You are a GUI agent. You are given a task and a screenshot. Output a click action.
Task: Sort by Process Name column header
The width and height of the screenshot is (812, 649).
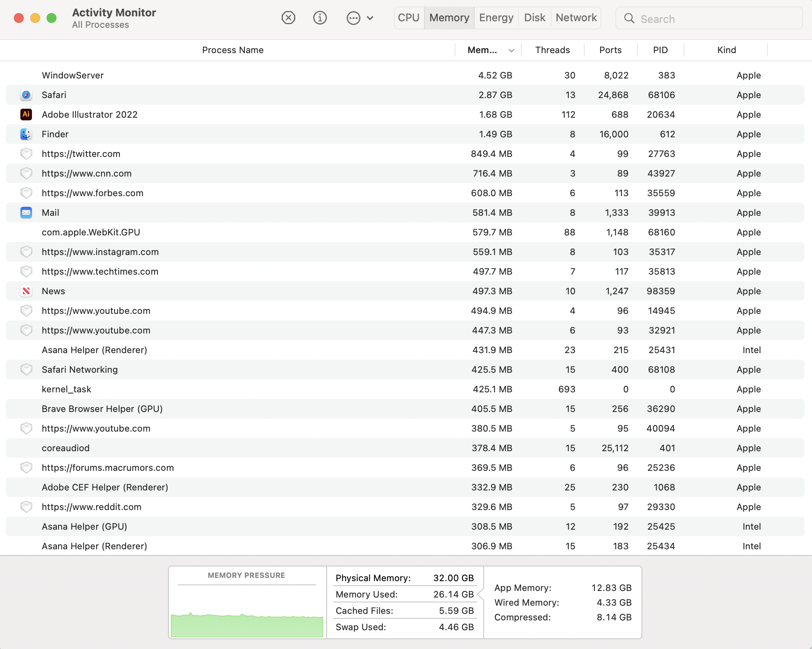[233, 50]
